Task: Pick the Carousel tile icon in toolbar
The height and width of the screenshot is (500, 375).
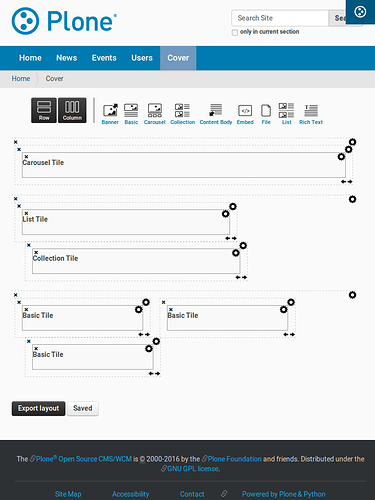Action: tap(155, 114)
